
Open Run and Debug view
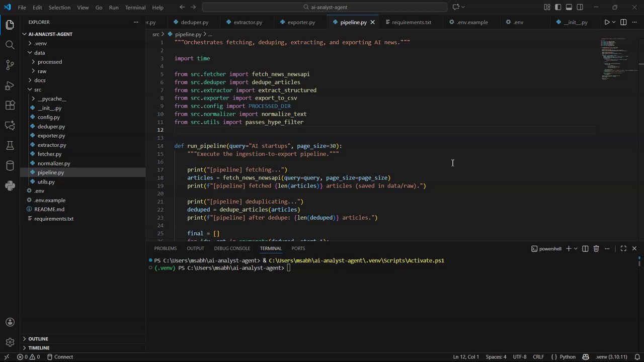pos(10,85)
